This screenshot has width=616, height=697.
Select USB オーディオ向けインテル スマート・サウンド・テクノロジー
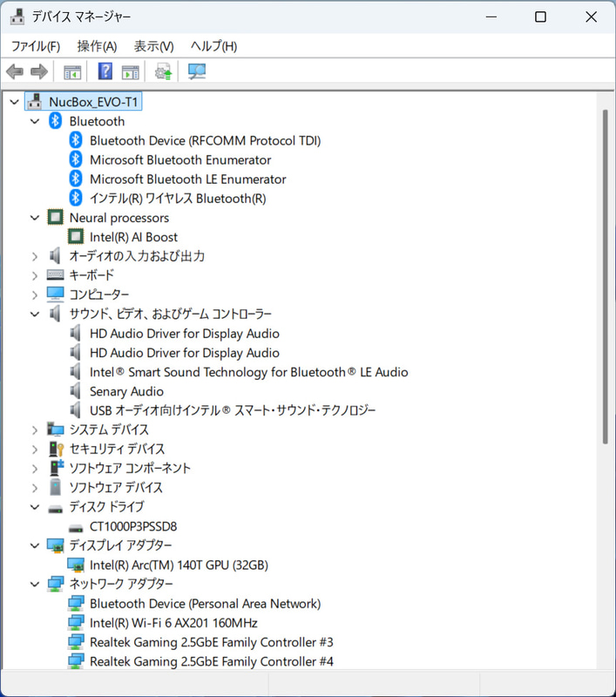coord(233,410)
